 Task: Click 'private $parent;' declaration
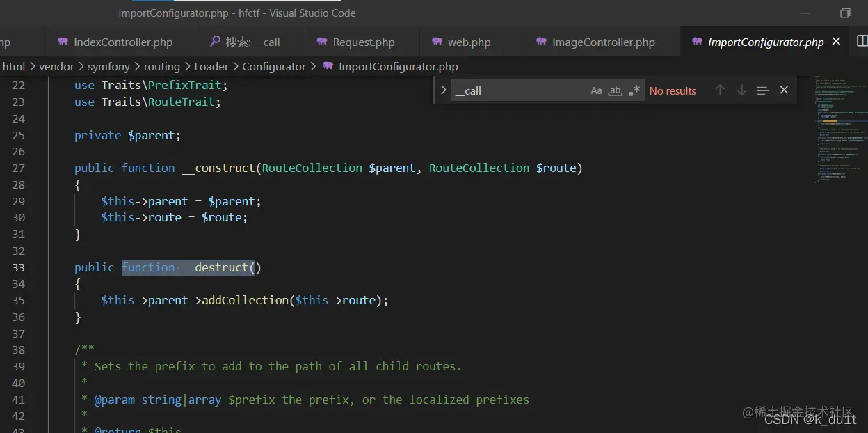tap(127, 135)
